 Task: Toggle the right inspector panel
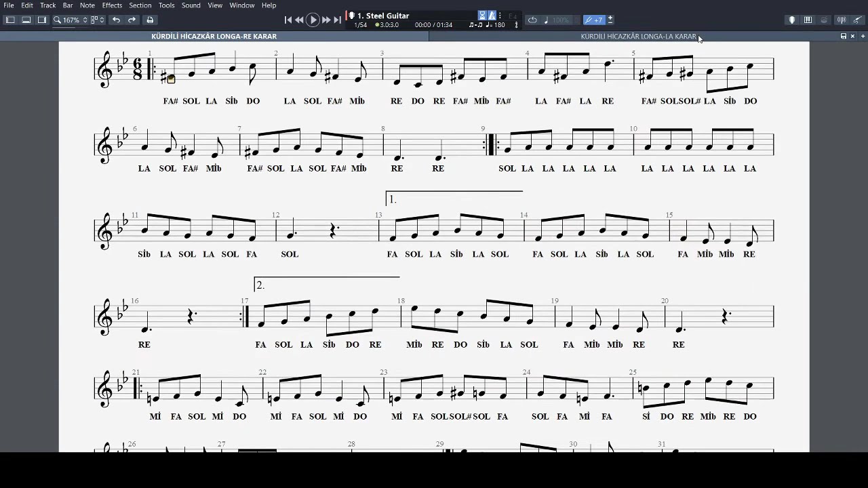point(42,20)
